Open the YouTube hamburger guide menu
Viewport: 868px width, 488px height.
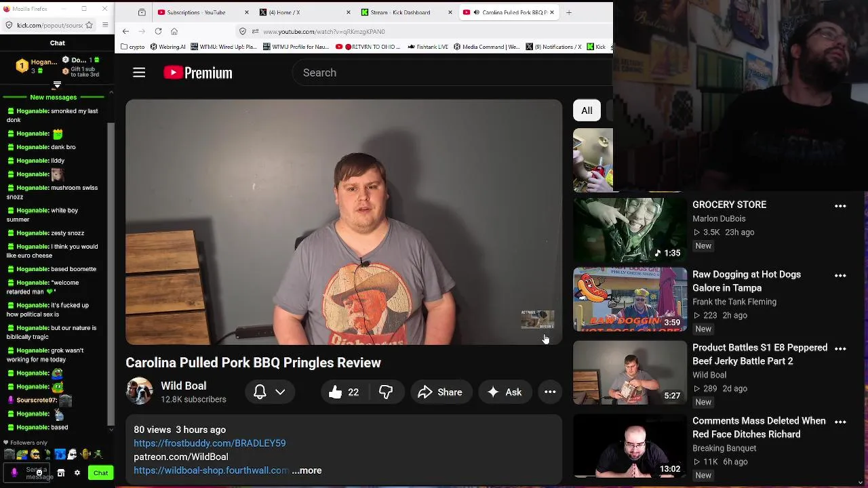(x=139, y=73)
